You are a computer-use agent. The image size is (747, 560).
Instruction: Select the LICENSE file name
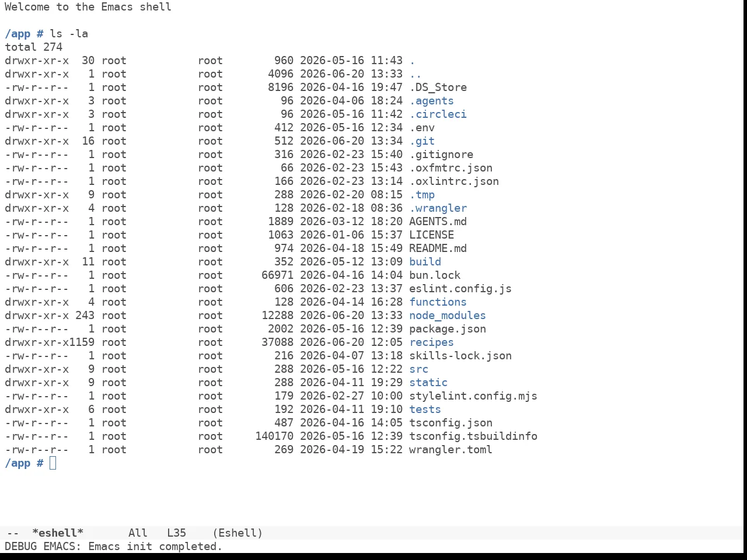431,235
